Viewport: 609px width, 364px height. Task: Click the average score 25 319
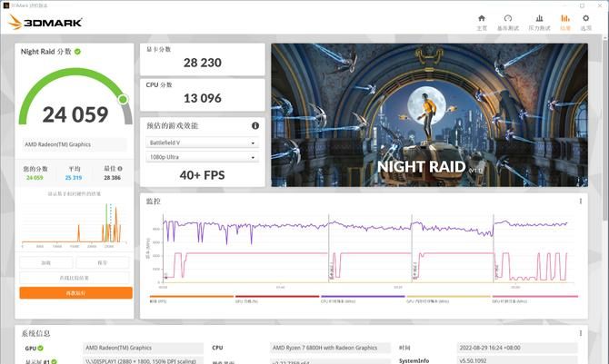coord(74,178)
